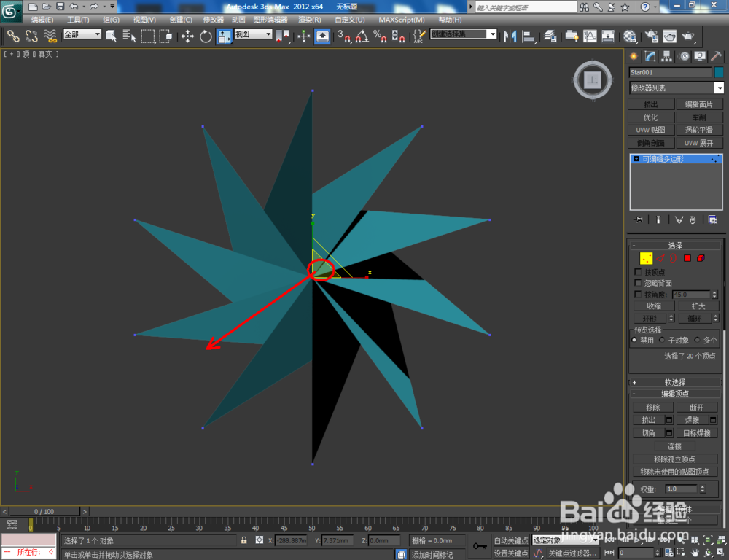Expand the 软选择 rollout
The image size is (729, 560).
(674, 382)
